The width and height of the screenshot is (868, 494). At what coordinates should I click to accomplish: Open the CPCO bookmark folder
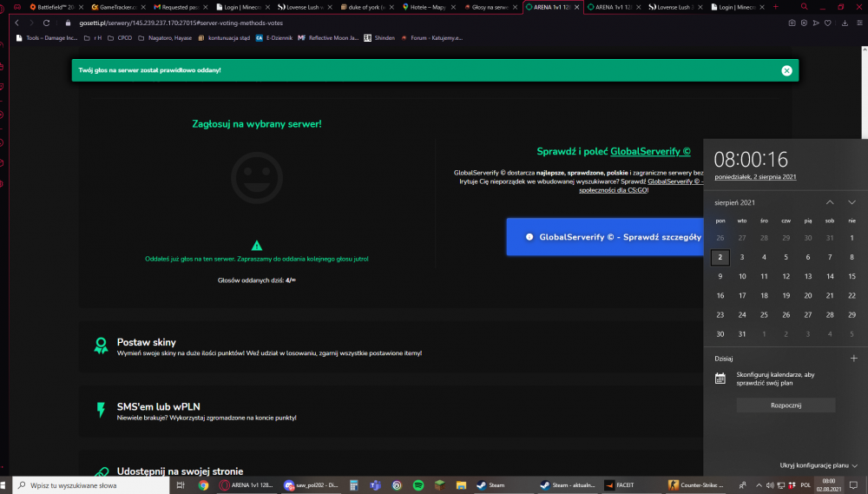click(x=120, y=38)
